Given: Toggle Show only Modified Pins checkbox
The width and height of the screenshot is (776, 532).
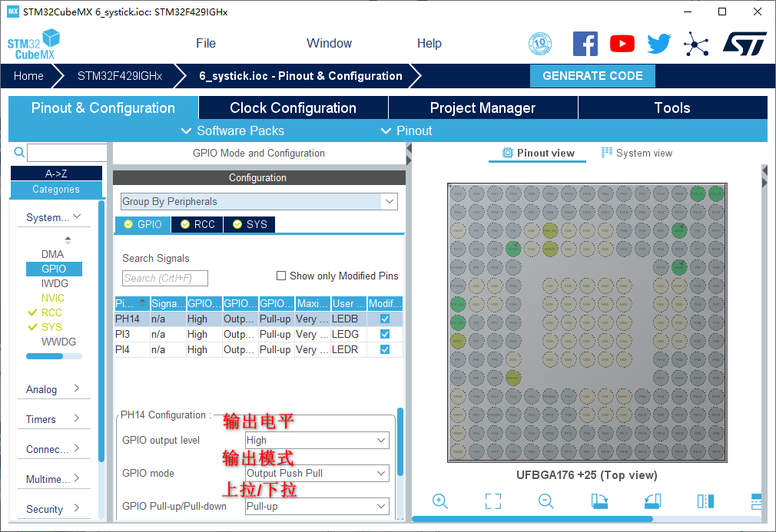Looking at the screenshot, I should (x=282, y=276).
